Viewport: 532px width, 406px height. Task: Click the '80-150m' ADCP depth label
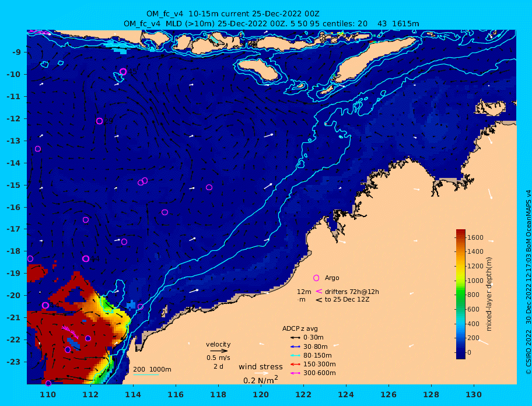click(x=317, y=355)
